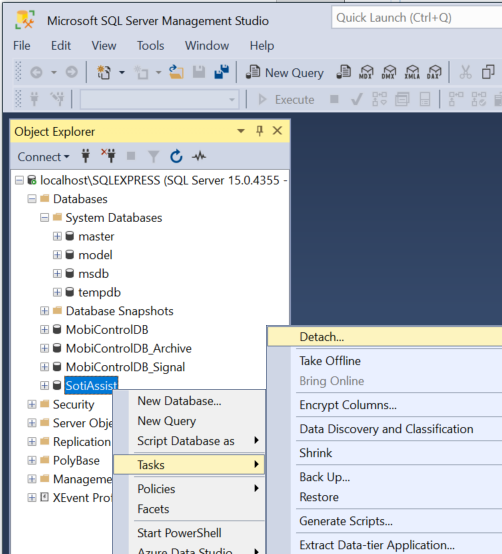The height and width of the screenshot is (554, 502).
Task: Expand the MobiControlDB_Archive node
Action: [45, 348]
